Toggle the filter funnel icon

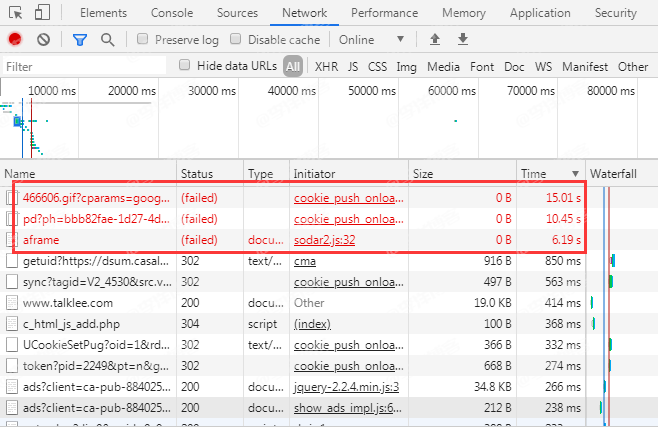(80, 40)
